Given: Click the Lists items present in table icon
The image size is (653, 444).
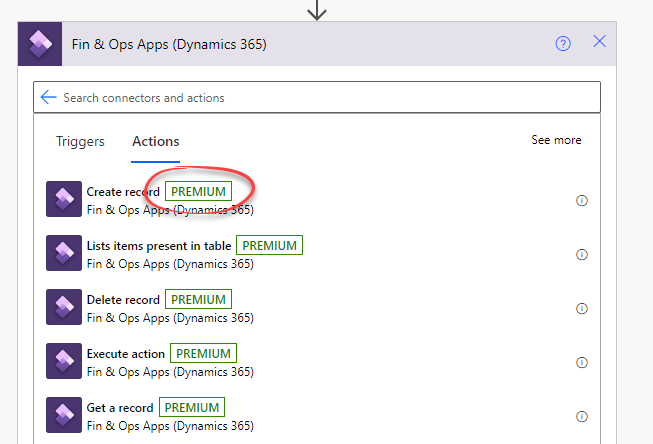Looking at the screenshot, I should pyautogui.click(x=64, y=253).
